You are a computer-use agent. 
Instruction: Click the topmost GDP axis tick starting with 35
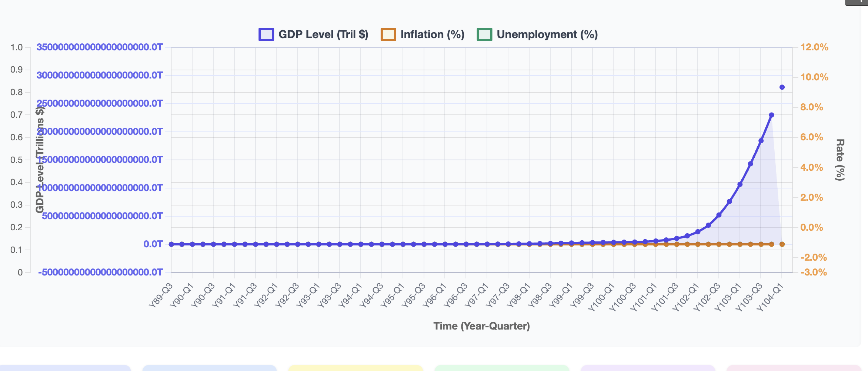100,47
